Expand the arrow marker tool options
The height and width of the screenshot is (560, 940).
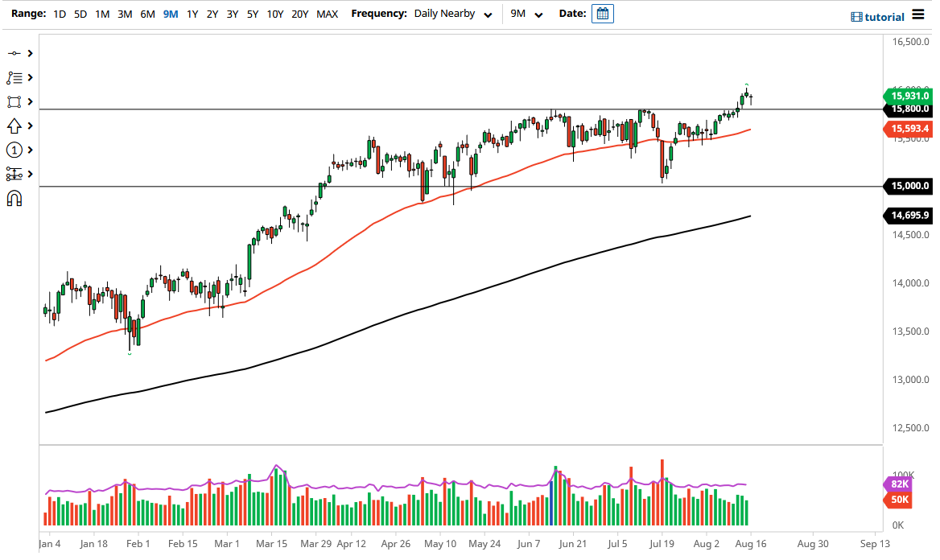pos(30,126)
